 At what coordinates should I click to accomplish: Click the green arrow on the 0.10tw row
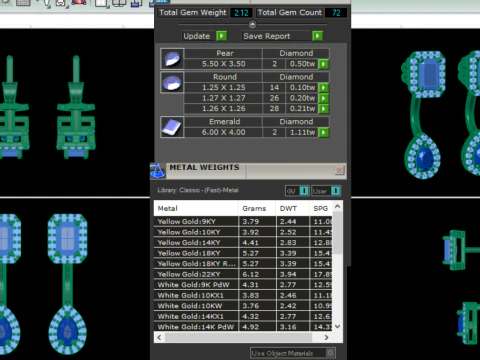coord(323,87)
